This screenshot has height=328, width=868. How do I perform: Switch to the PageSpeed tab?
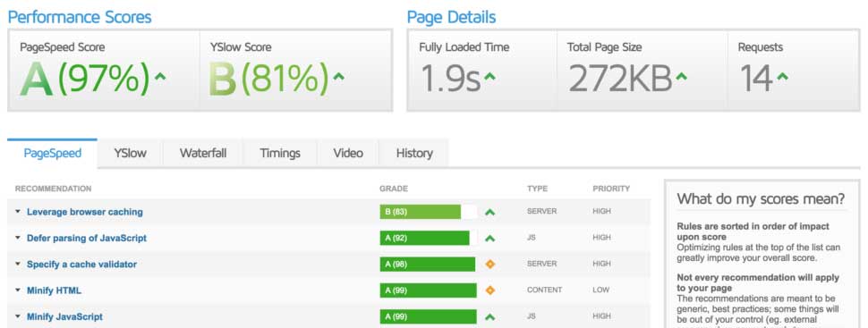point(53,153)
